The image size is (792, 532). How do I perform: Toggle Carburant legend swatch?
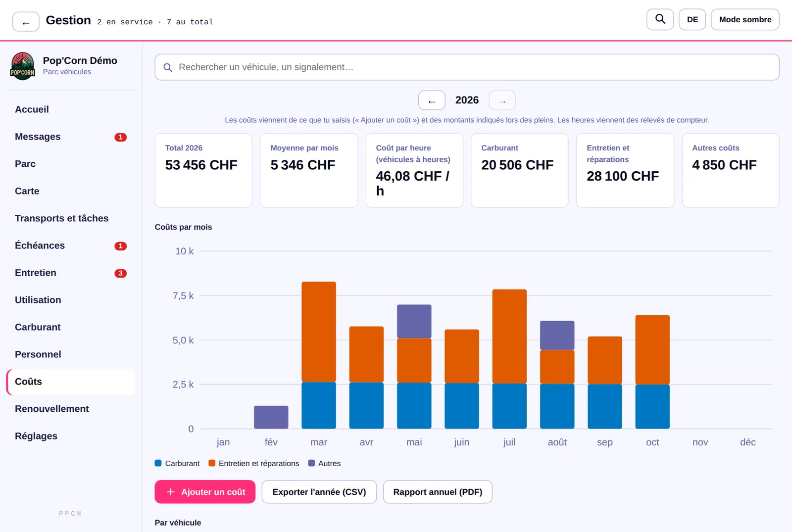click(x=158, y=463)
